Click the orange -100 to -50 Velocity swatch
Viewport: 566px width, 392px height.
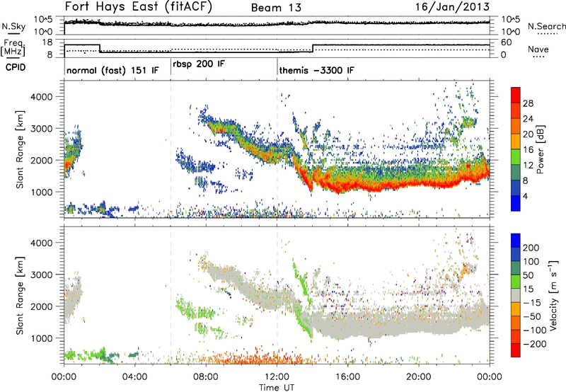pos(516,323)
